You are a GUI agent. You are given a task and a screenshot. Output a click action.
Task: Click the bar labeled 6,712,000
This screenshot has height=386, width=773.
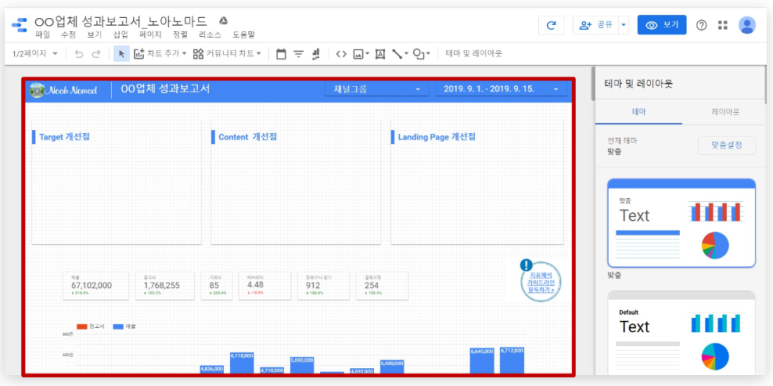tap(512, 360)
